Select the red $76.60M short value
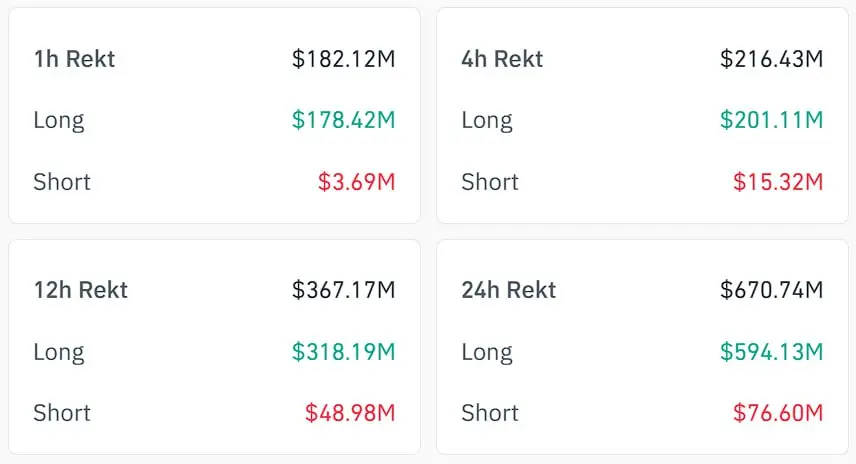This screenshot has width=856, height=464. coord(778,413)
